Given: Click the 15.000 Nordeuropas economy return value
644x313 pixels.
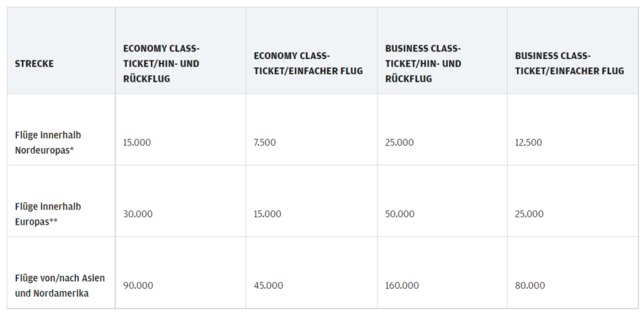Looking at the screenshot, I should click(137, 142).
